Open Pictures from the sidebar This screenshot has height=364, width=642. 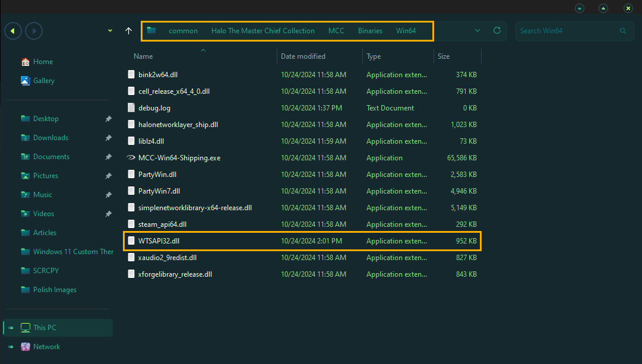pyautogui.click(x=46, y=176)
